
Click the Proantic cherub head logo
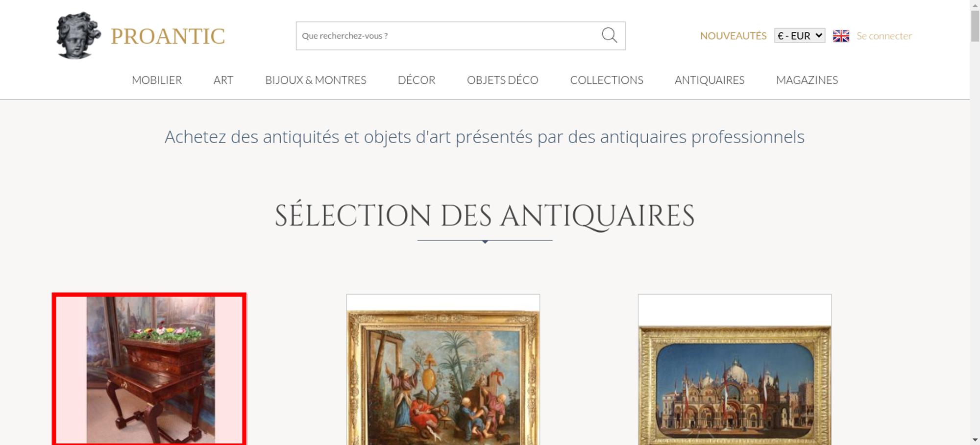[78, 35]
